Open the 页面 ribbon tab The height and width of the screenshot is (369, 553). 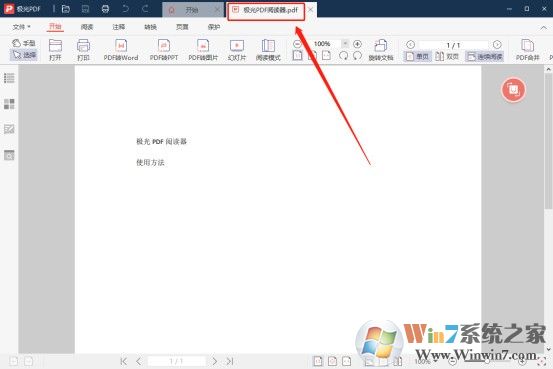pyautogui.click(x=182, y=27)
